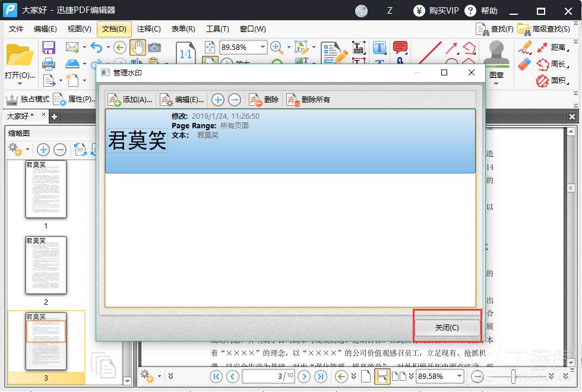
Task: Open the 视图(V) menu
Action: coord(79,29)
